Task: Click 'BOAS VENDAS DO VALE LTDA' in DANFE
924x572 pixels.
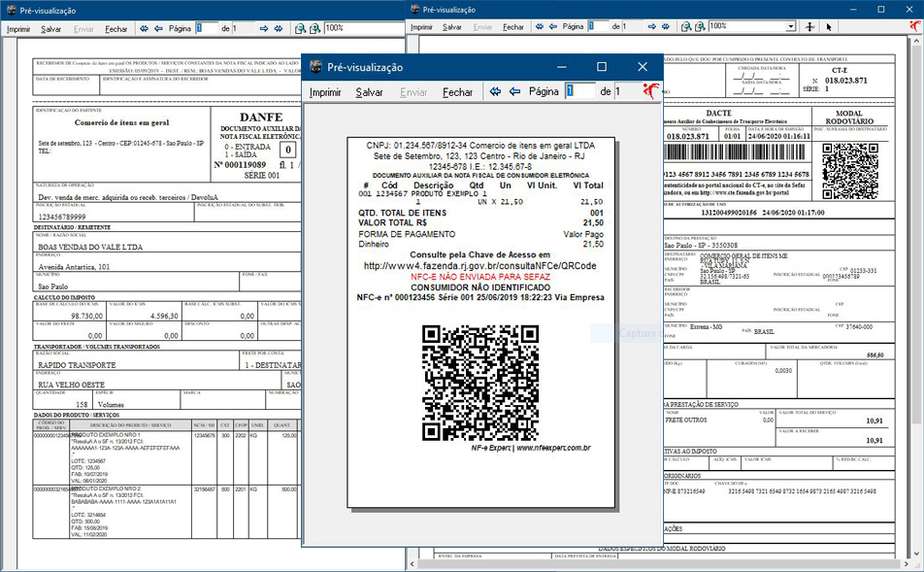Action: pos(90,247)
